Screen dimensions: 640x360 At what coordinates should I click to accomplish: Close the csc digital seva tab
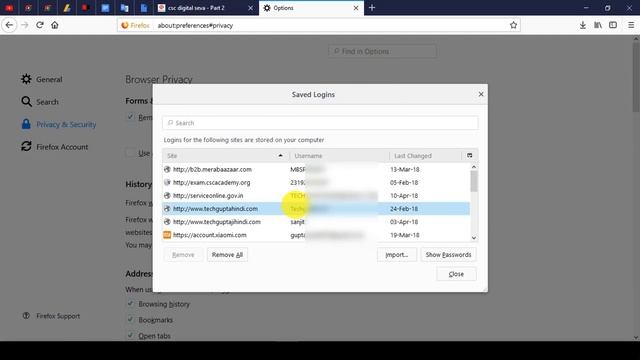(x=250, y=8)
